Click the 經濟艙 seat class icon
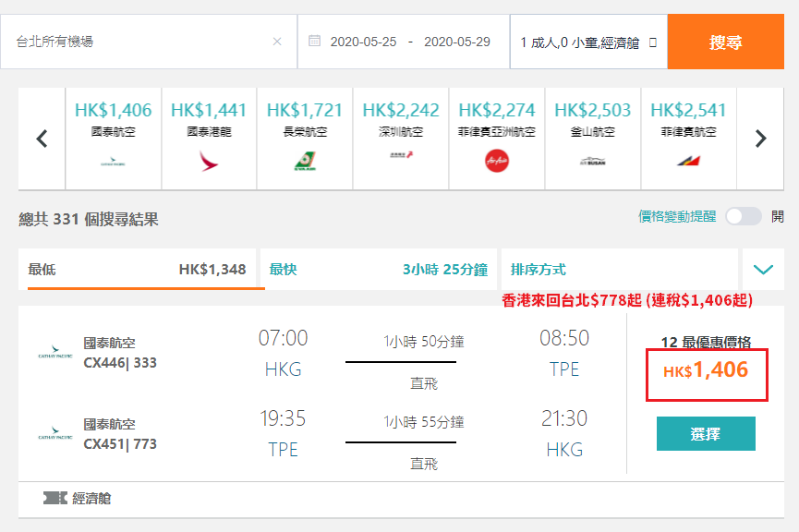Screen dimensions: 799x532 click(x=55, y=498)
